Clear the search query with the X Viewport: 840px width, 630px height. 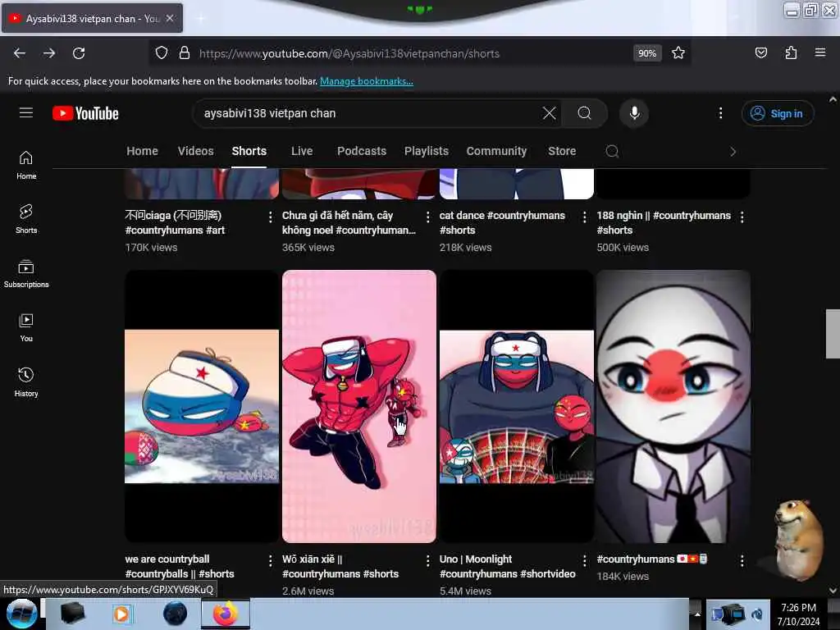tap(549, 113)
